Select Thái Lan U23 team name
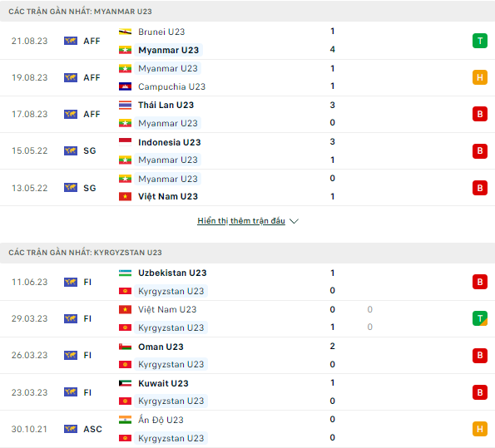 [x=166, y=105]
